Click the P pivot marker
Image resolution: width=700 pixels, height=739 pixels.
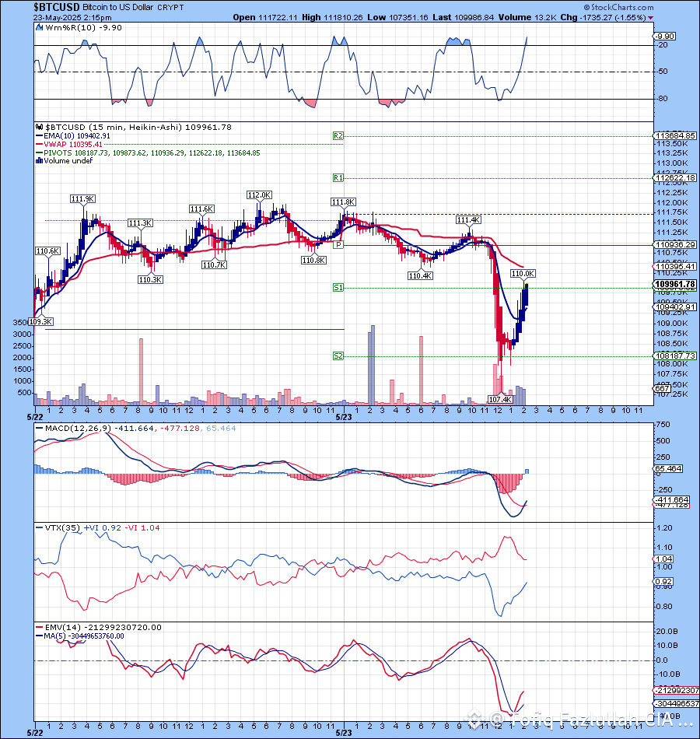coord(338,244)
